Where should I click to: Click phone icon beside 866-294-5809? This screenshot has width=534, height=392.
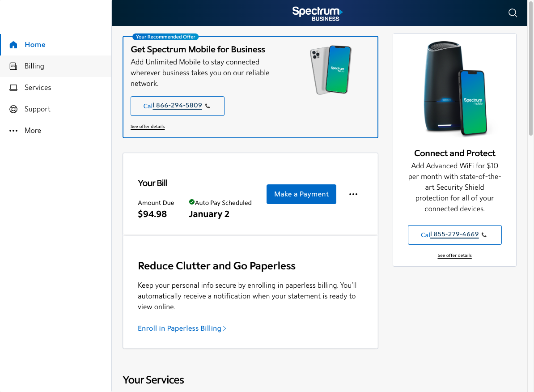208,106
